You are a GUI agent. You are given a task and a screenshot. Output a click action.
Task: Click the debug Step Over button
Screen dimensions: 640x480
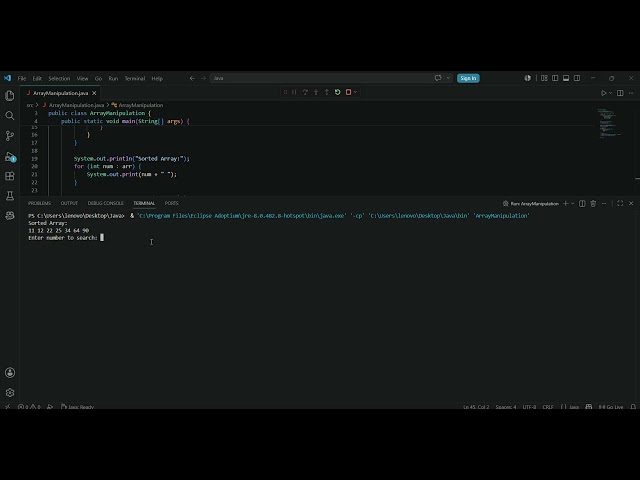305,92
